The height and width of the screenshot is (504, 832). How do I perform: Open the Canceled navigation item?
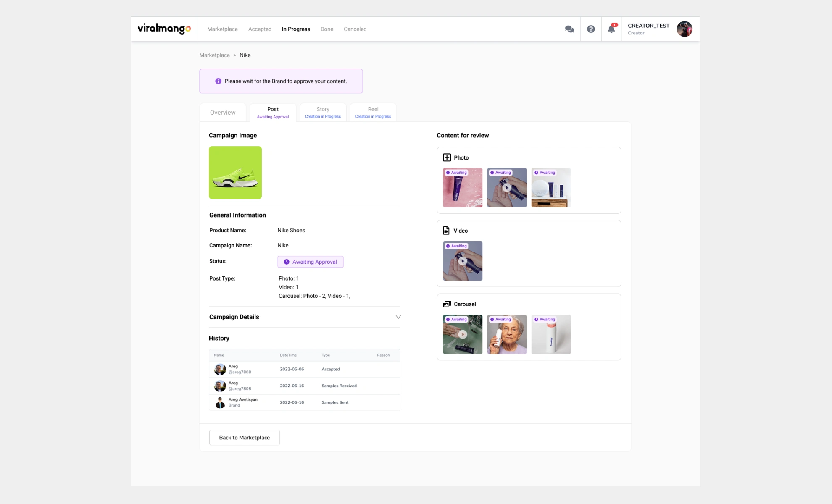pos(355,29)
